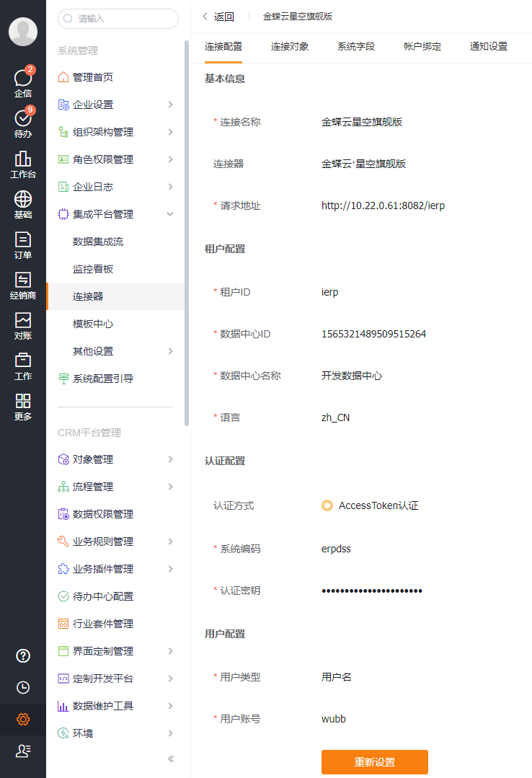Image resolution: width=532 pixels, height=778 pixels.
Task: Open the 订单 orders icon
Action: 23,239
